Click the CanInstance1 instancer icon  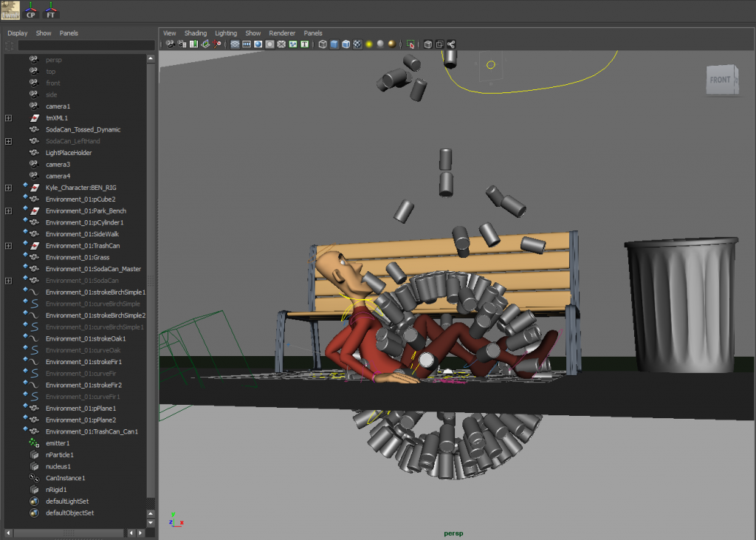pyautogui.click(x=34, y=478)
